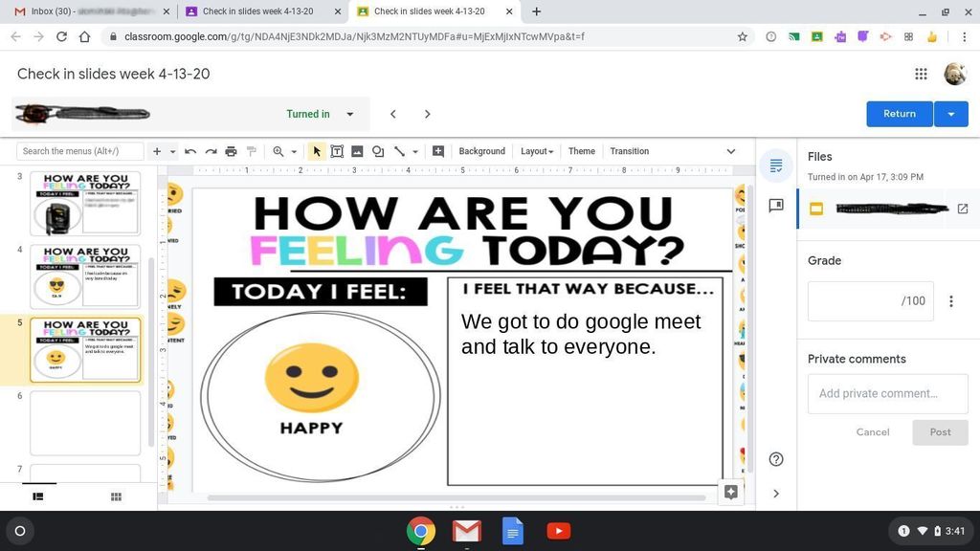Open the Layout dropdown
Viewport: 980px width, 551px height.
point(537,151)
